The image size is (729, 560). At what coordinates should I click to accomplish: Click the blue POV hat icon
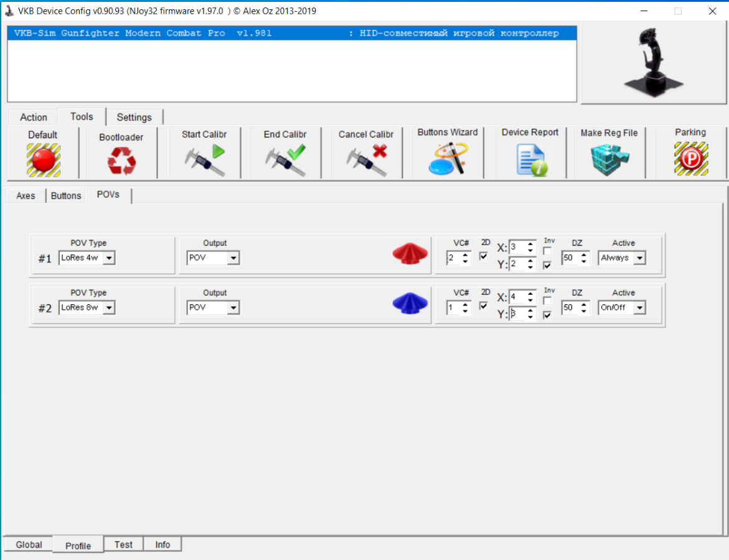pyautogui.click(x=410, y=303)
